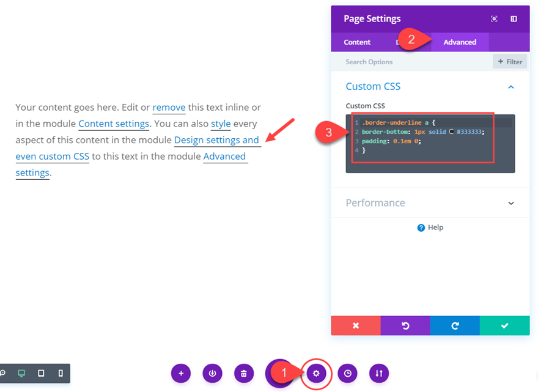Click the 'padding: 0.1em 0;' code line
This screenshot has width=538, height=392.
click(391, 141)
